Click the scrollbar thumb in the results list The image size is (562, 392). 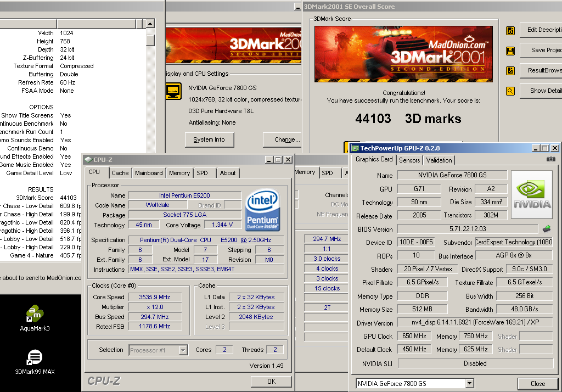point(150,40)
